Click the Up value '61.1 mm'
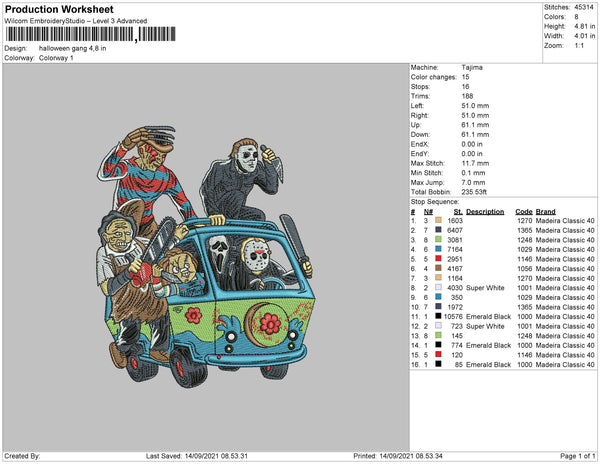The width and height of the screenshot is (600, 464). pyautogui.click(x=475, y=125)
